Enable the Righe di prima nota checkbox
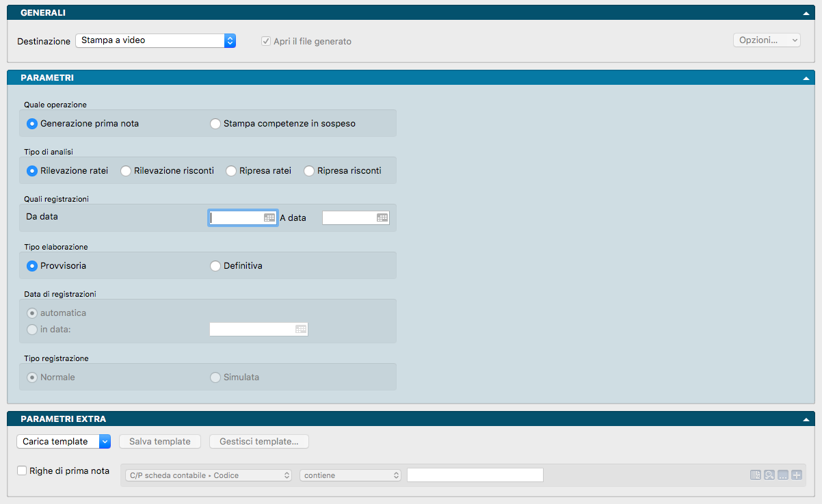The height and width of the screenshot is (504, 822). click(x=22, y=470)
